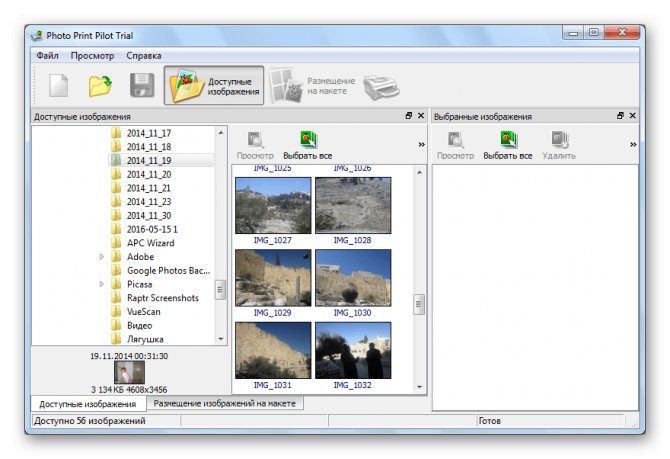Click Выбрать все in available images panel

307,146
